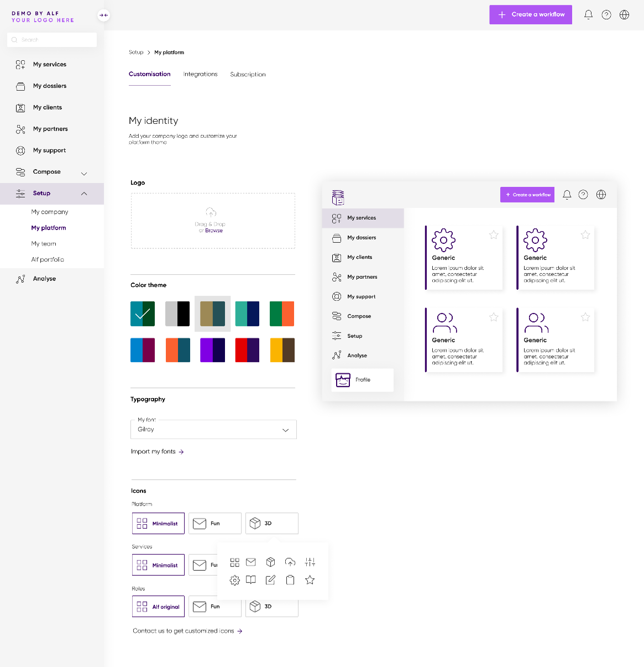Screen dimensions: 644x667
Task: Collapse the Setup sidebar section
Action: [84, 194]
